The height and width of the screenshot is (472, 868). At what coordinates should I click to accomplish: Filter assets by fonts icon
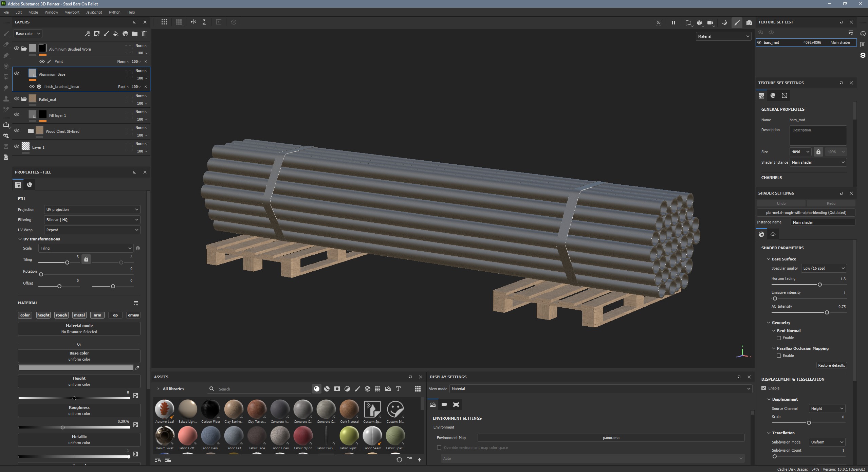click(x=398, y=389)
